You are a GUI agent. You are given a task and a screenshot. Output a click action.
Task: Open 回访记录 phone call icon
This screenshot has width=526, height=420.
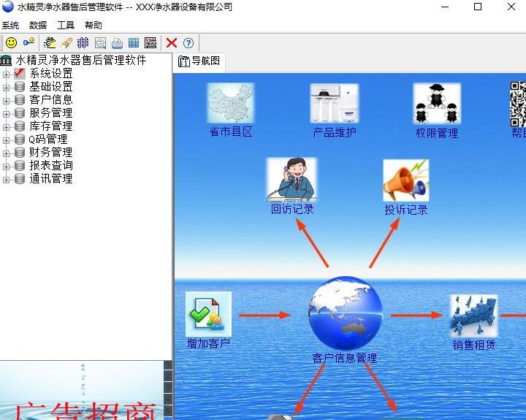[x=291, y=180]
